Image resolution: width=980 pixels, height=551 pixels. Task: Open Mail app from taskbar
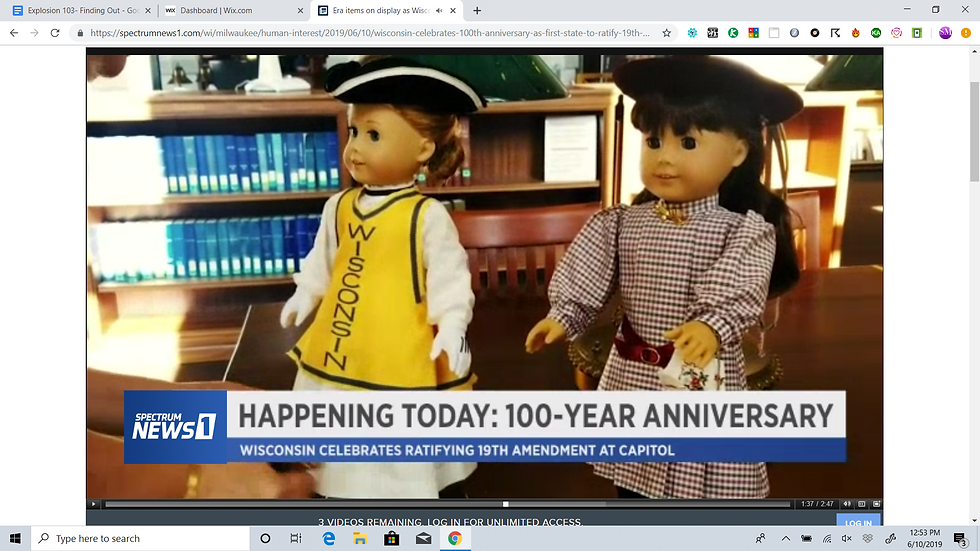423,539
